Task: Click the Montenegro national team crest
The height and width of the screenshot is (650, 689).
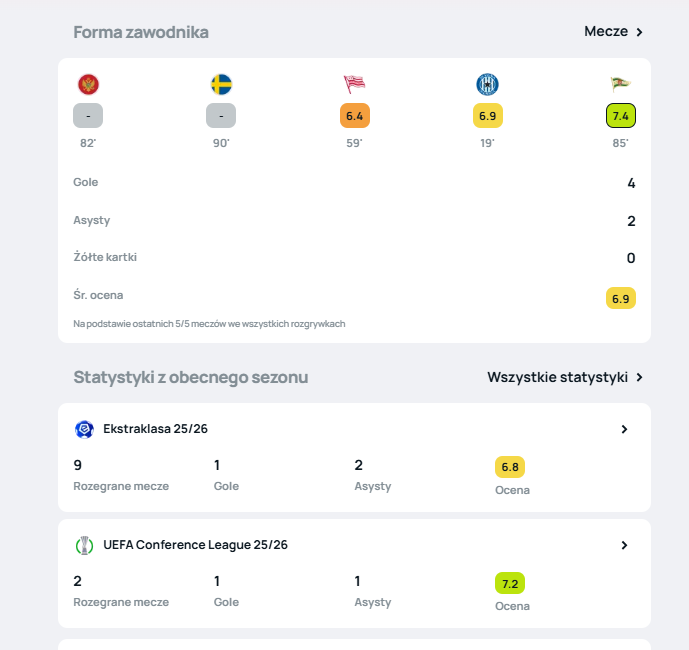Action: (88, 85)
